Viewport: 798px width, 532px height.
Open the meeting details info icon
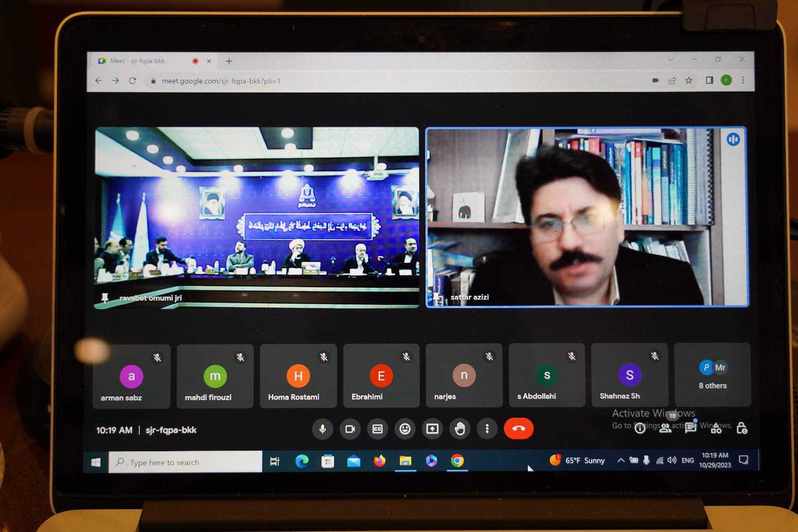pos(640,428)
